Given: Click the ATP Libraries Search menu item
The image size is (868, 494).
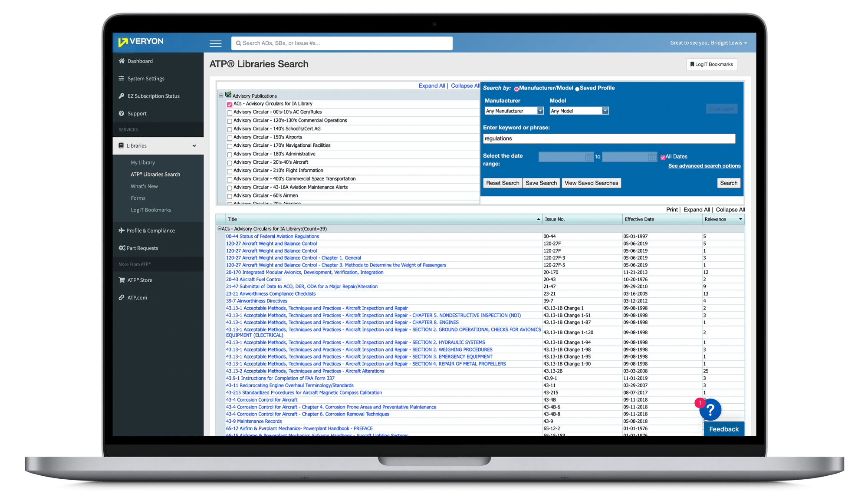Looking at the screenshot, I should [157, 174].
